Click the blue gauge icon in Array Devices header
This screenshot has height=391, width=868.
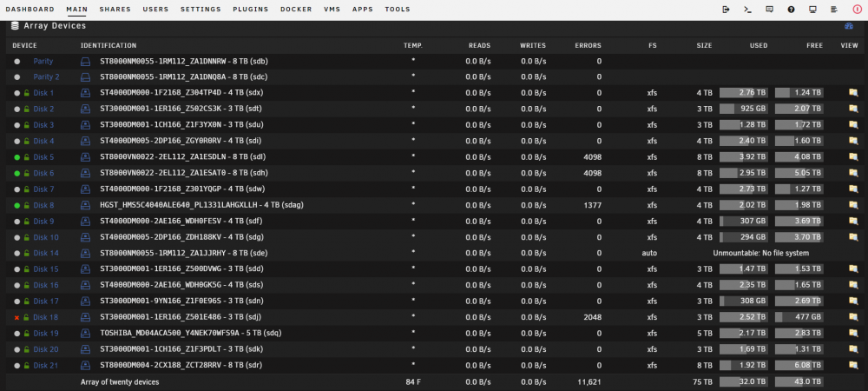[849, 26]
